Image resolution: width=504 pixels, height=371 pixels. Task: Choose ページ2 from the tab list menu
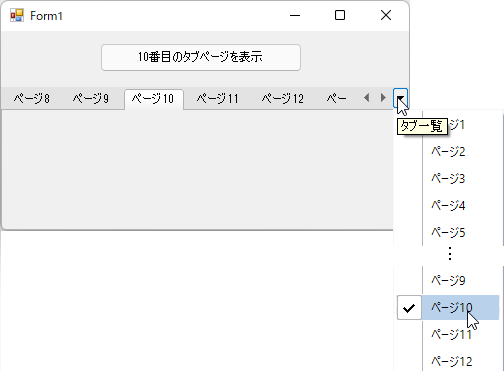click(448, 152)
